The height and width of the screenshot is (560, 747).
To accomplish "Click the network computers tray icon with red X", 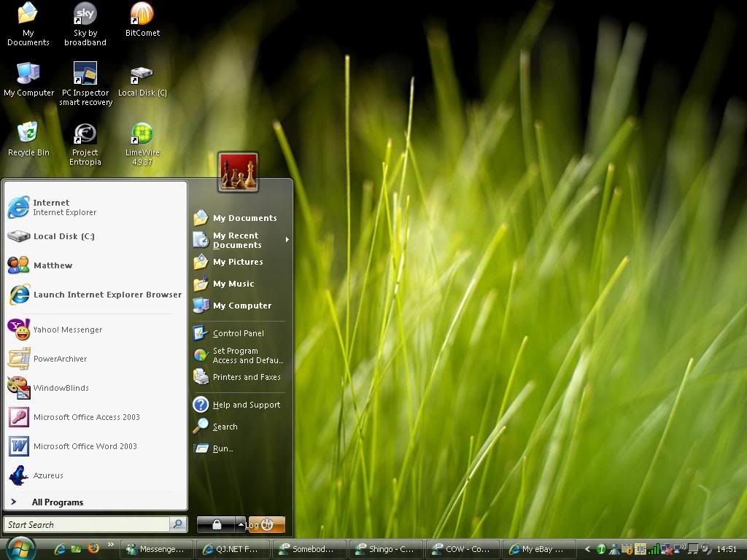I will tap(666, 550).
